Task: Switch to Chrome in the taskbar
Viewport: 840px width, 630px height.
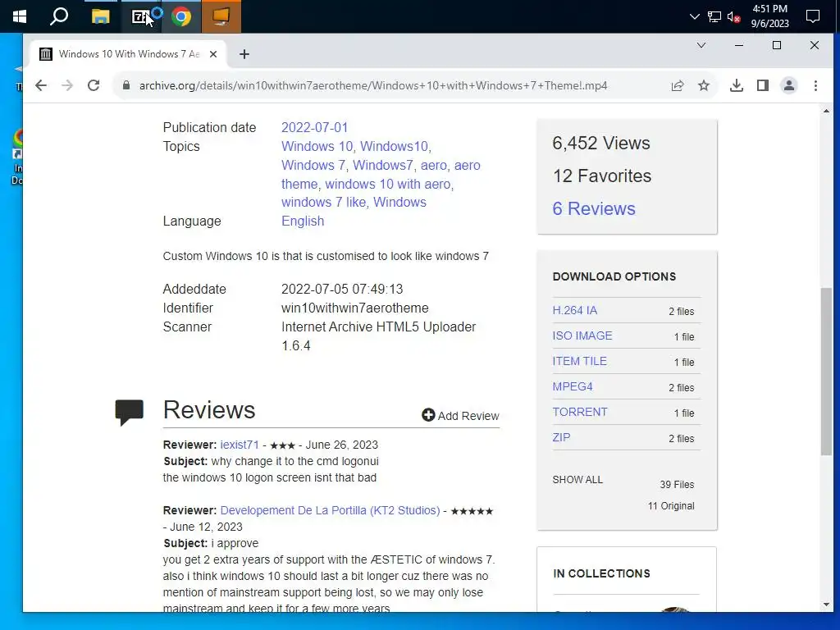Action: tap(181, 16)
